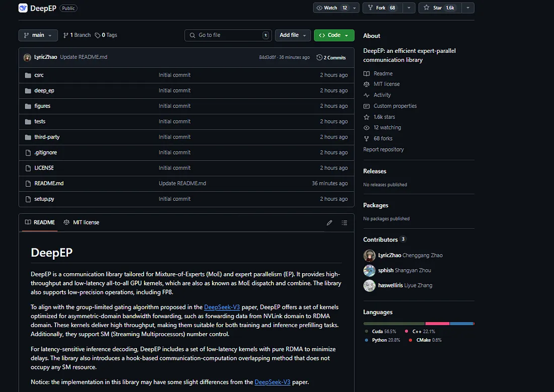Click the DeepEP repository logo icon
Image resolution: width=554 pixels, height=392 pixels.
tap(23, 8)
